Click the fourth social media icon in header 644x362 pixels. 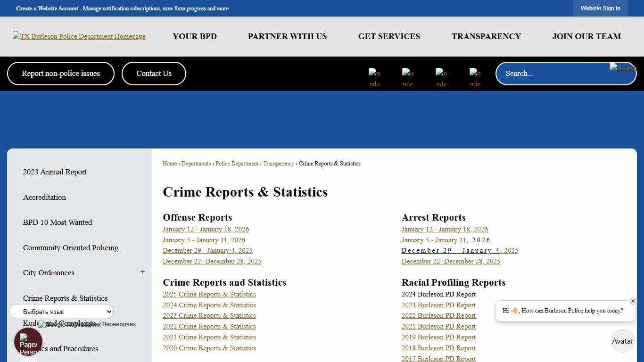(475, 78)
